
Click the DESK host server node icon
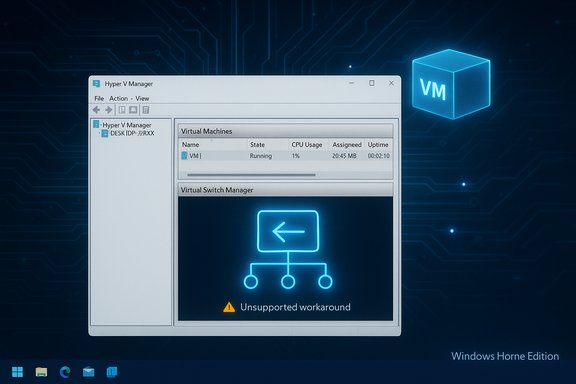[x=105, y=133]
